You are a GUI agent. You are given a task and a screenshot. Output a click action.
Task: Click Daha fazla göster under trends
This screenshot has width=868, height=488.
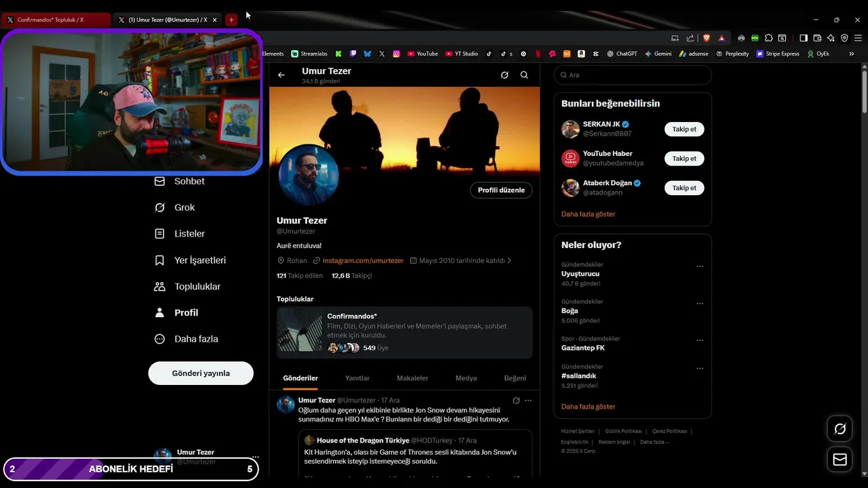pos(588,407)
